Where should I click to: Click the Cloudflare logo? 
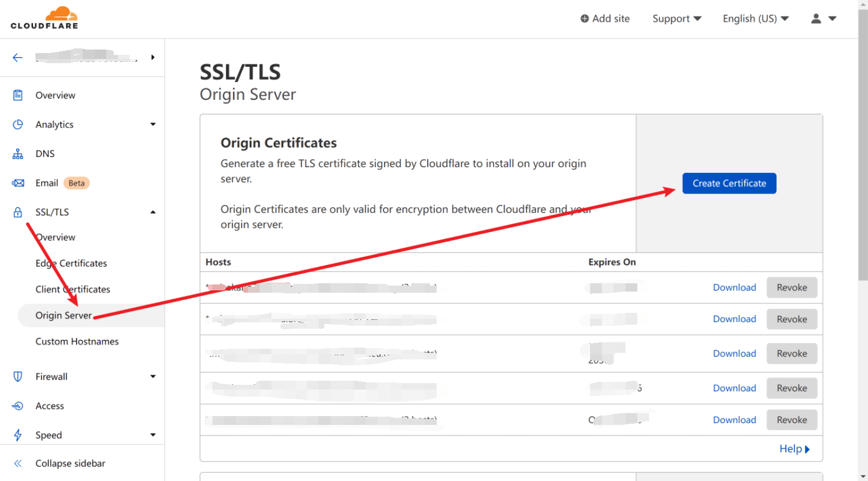click(44, 18)
